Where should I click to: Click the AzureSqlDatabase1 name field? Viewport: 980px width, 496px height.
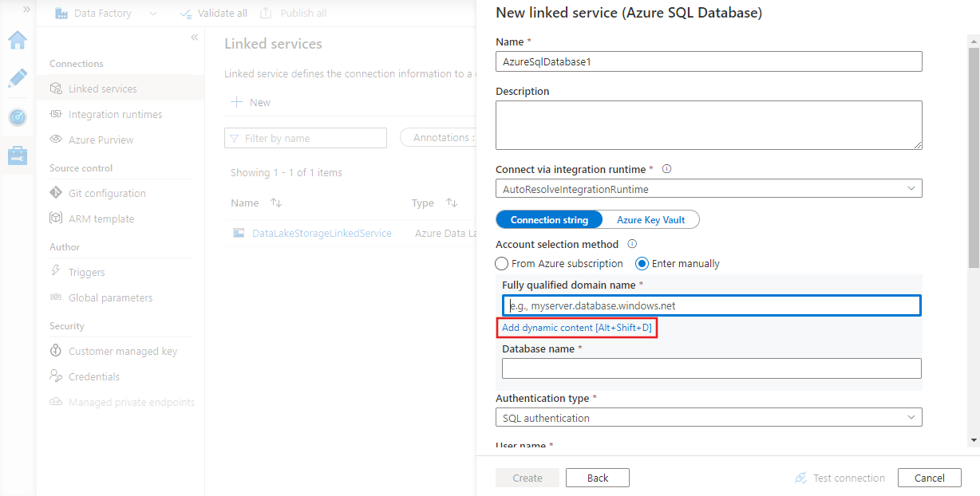[709, 61]
